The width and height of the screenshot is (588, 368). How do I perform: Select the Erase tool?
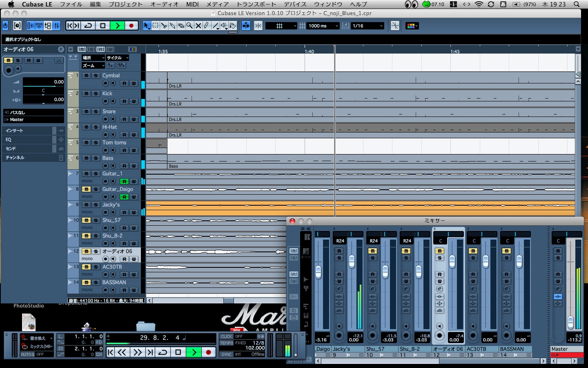pyautogui.click(x=181, y=26)
